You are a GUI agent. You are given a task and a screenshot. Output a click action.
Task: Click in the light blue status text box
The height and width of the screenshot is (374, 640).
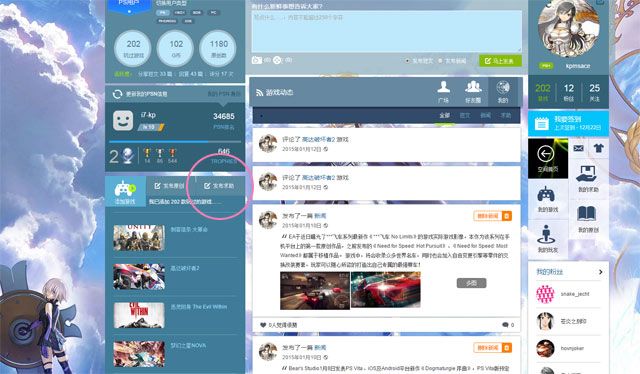(x=387, y=31)
